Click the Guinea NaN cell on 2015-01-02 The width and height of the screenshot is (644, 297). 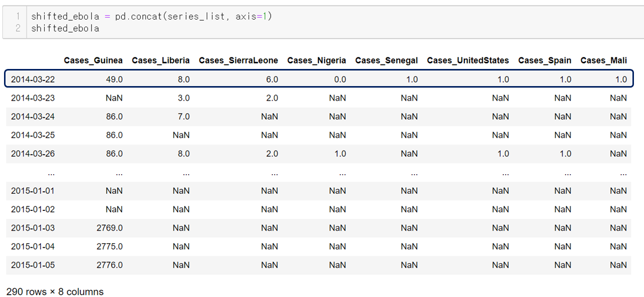pos(114,209)
